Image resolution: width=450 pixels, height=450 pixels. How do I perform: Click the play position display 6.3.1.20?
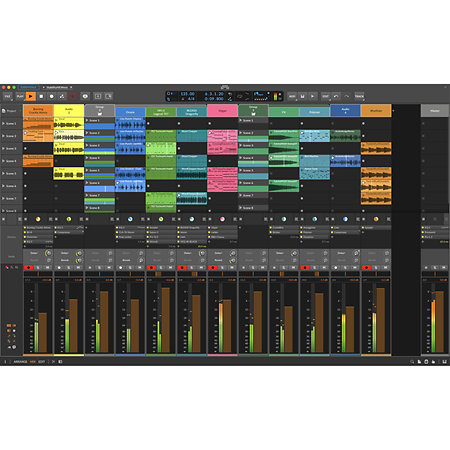[214, 94]
